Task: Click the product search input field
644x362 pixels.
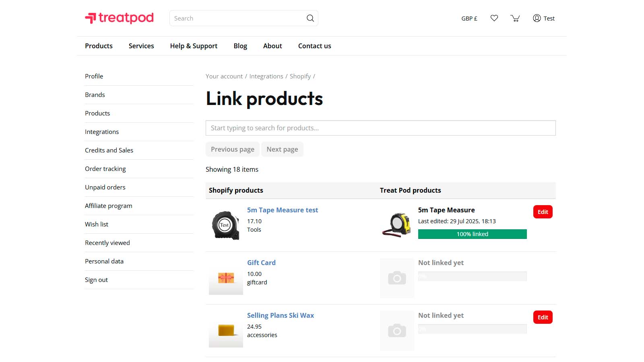Action: (x=381, y=128)
